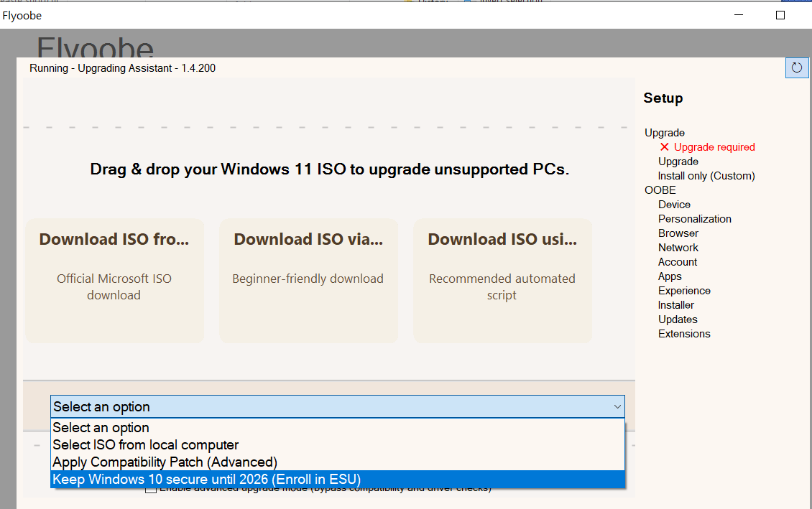Go to Personalization in Setup list

click(694, 219)
